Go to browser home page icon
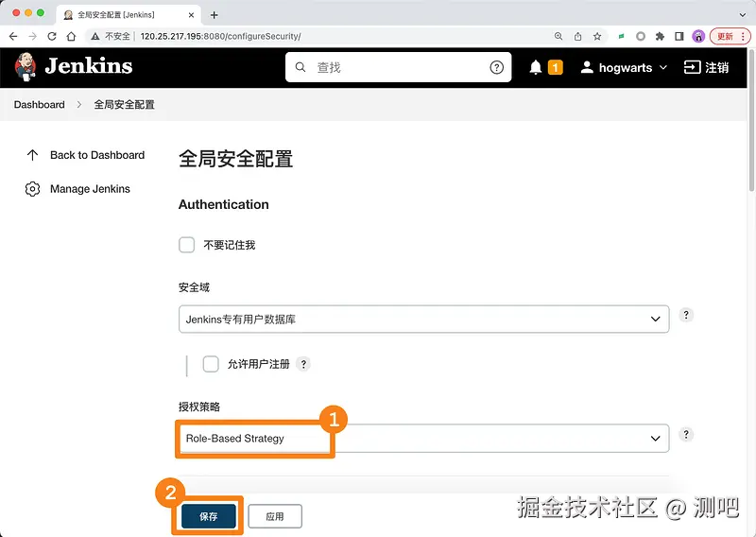Viewport: 756px width, 537px height. click(x=72, y=36)
